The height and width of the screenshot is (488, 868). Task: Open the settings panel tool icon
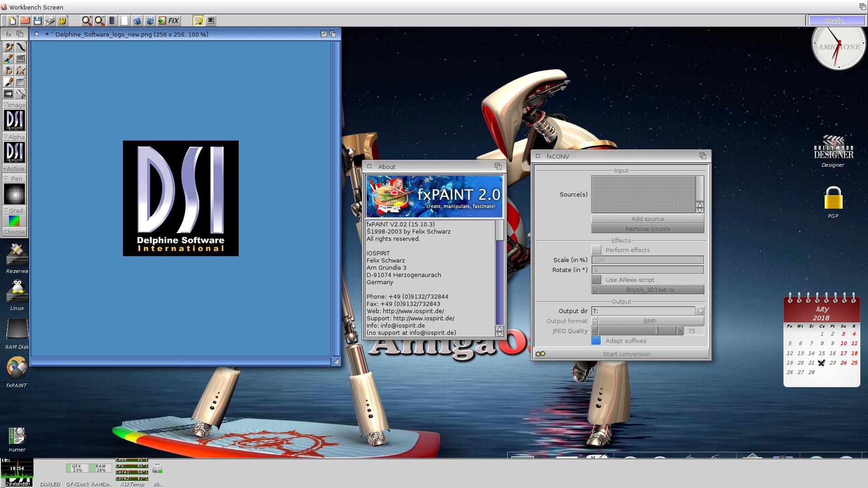coord(21,82)
